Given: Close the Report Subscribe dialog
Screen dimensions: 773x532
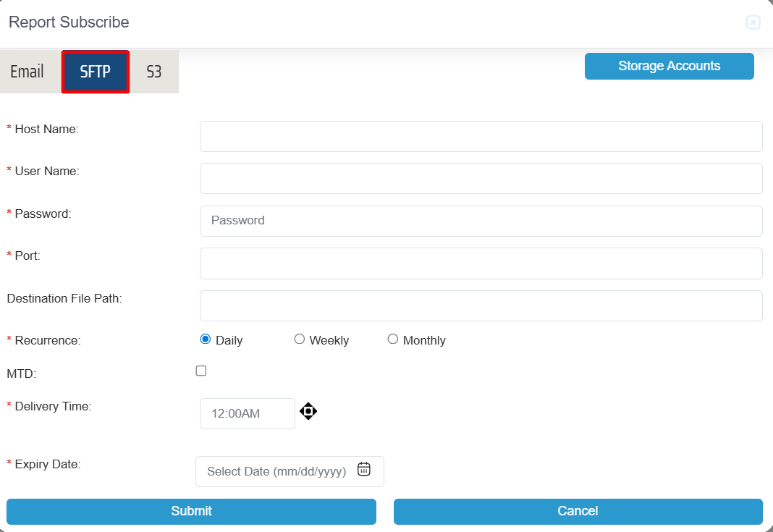Looking at the screenshot, I should tap(753, 22).
